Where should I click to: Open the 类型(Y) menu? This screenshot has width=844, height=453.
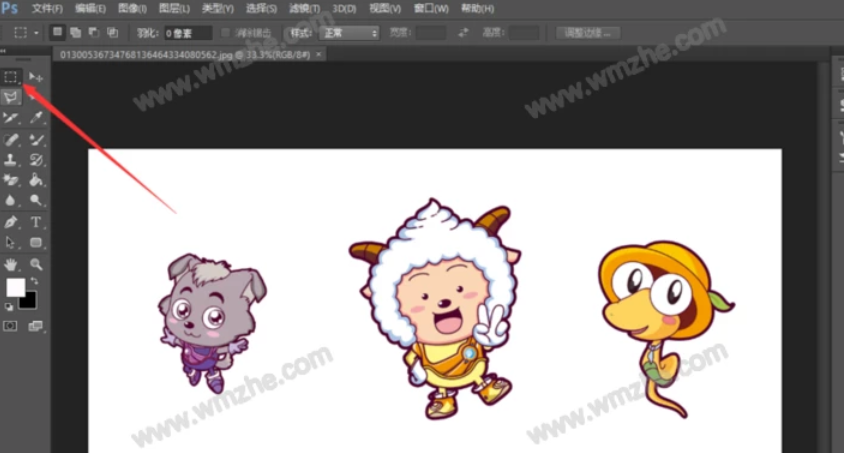coord(217,9)
